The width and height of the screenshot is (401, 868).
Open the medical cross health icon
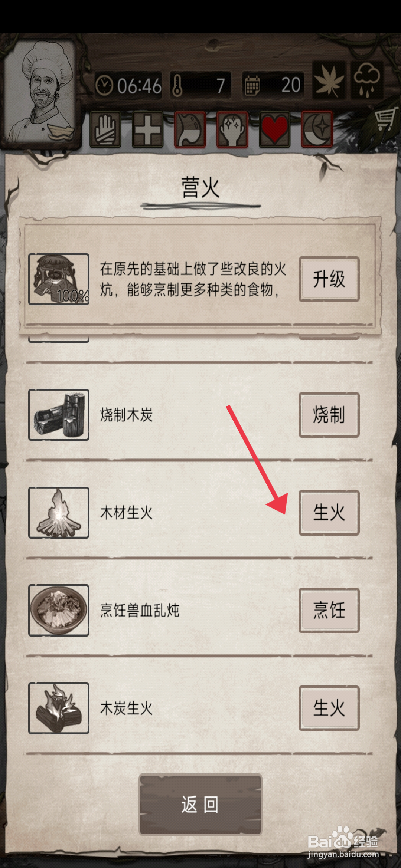click(148, 129)
